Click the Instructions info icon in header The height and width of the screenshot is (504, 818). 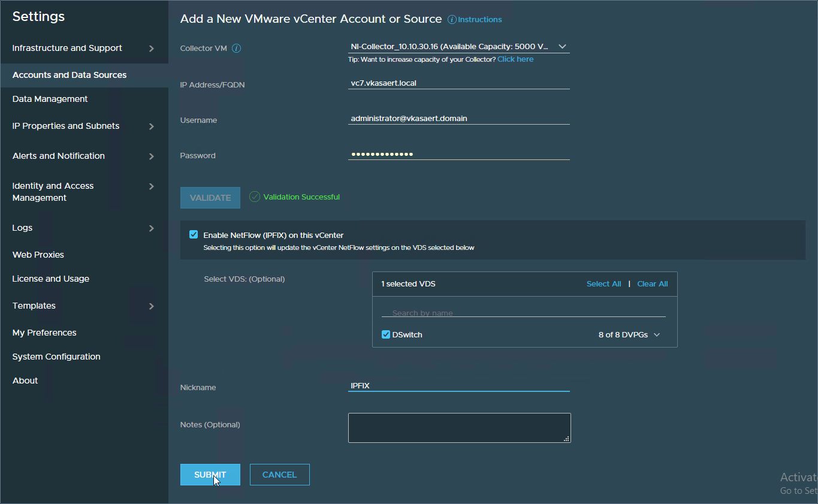(x=452, y=20)
